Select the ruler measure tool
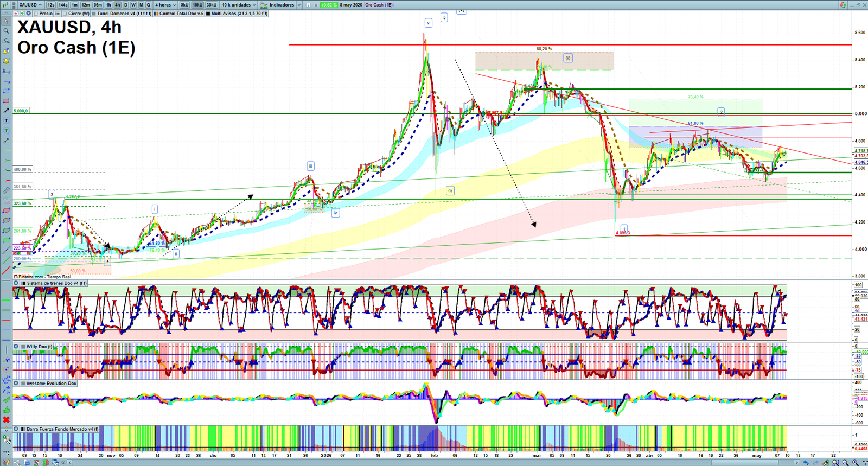Image resolution: width=868 pixels, height=466 pixels. point(6,190)
